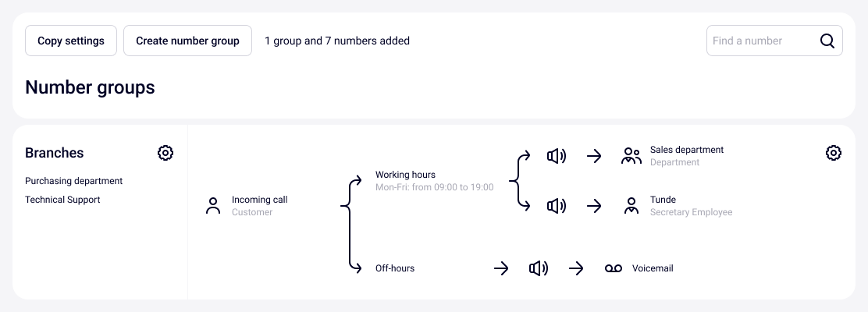Click the Voicemail icon
868x312 pixels.
click(613, 268)
